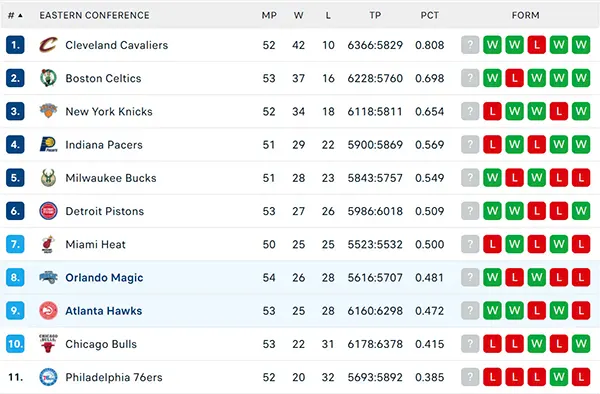The height and width of the screenshot is (394, 600).
Task: Open Philadelphia's green W form result
Action: click(559, 377)
